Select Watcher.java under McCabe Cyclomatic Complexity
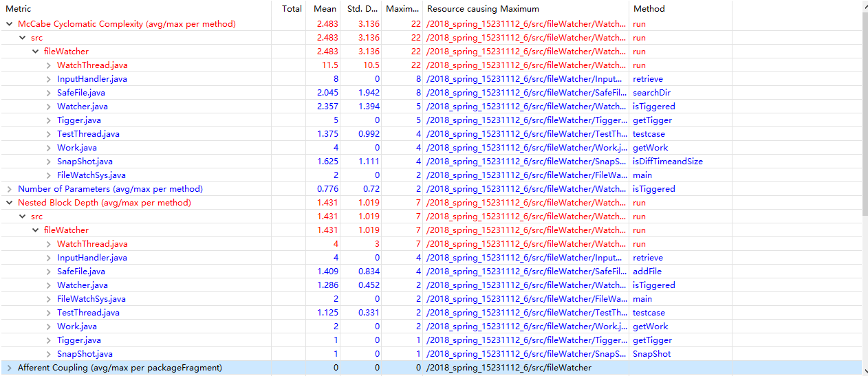The image size is (868, 376). click(83, 107)
